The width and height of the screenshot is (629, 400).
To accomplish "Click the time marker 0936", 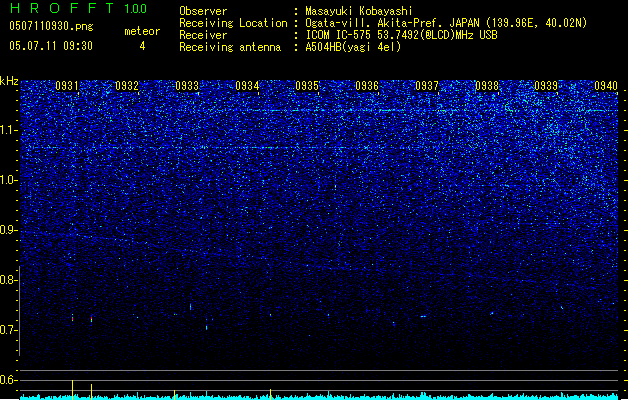I will pyautogui.click(x=367, y=86).
